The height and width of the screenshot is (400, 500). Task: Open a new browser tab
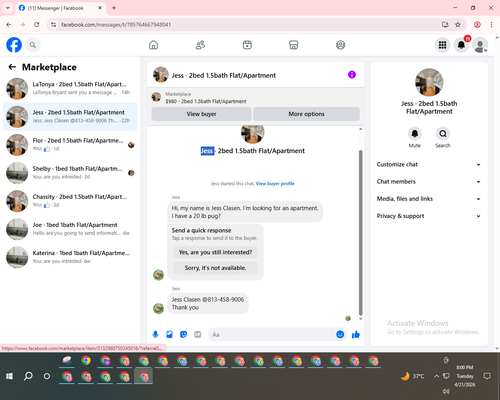[114, 8]
